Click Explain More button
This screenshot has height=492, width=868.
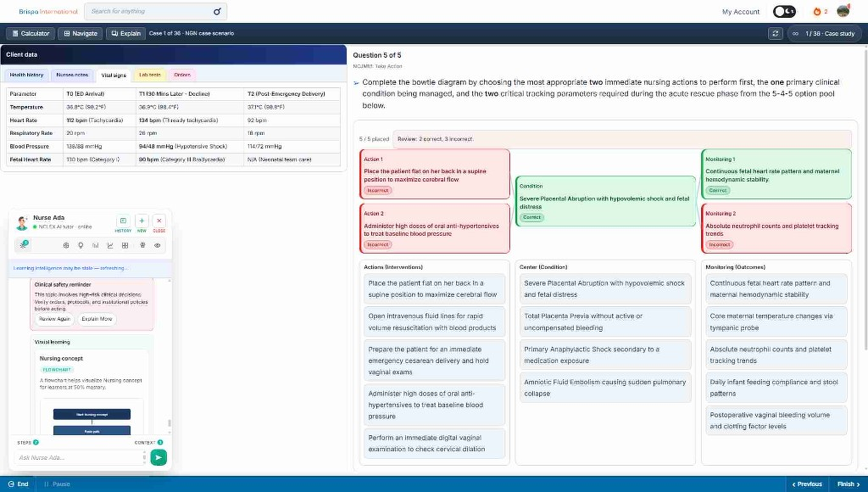97,319
